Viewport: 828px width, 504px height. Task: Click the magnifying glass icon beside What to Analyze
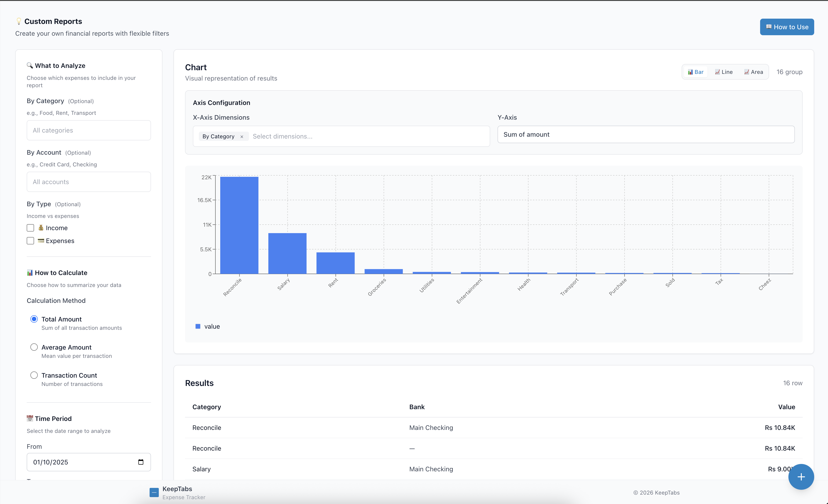[29, 65]
